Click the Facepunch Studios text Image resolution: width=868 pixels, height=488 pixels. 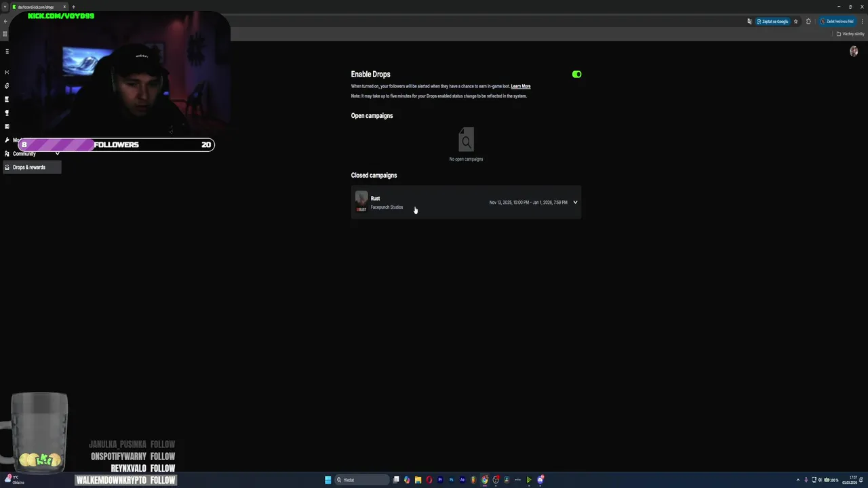387,207
